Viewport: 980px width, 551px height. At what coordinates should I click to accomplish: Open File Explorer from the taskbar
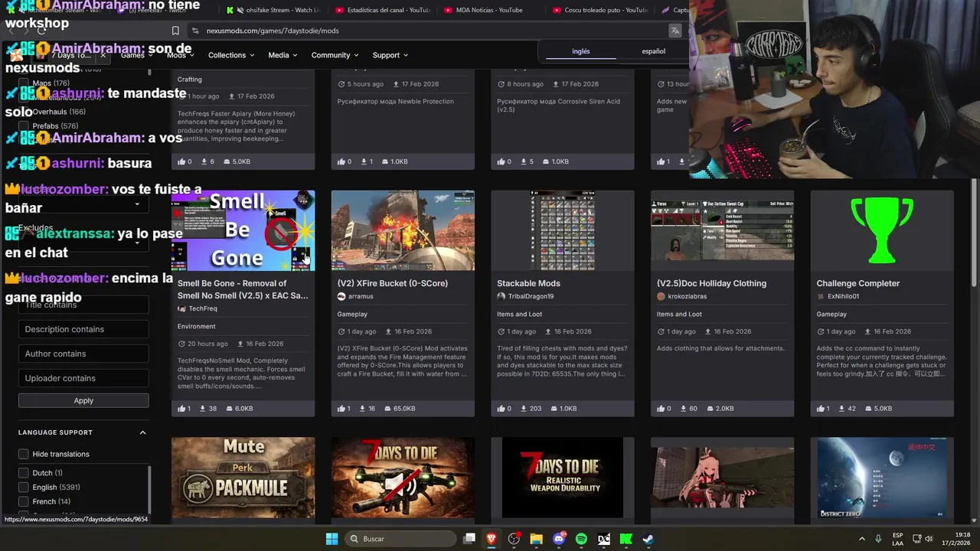coord(536,539)
